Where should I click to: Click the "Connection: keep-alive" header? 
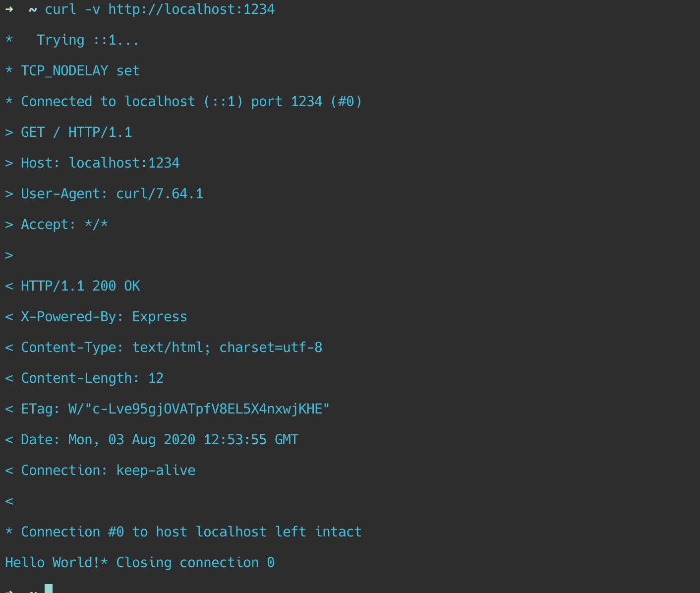coord(108,471)
